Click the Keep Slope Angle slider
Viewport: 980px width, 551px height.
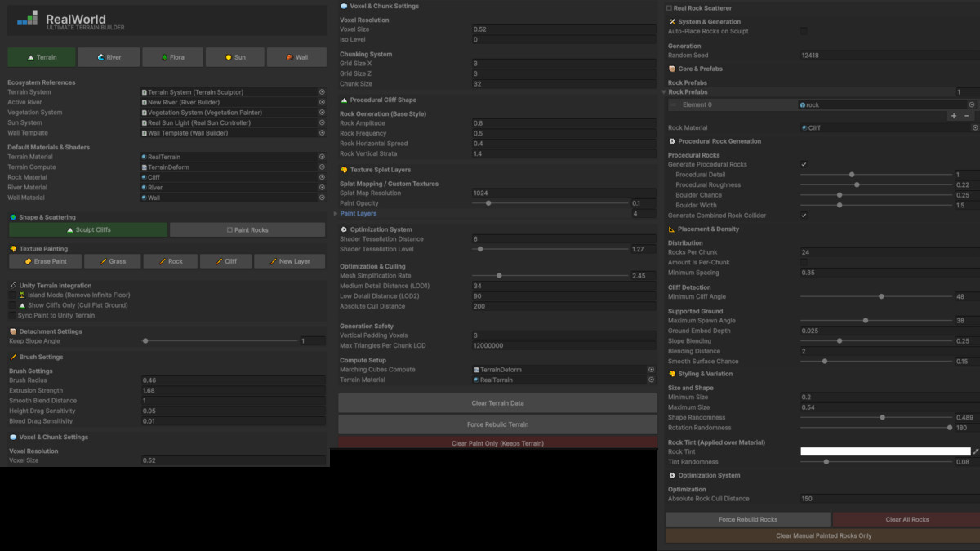pyautogui.click(x=220, y=341)
